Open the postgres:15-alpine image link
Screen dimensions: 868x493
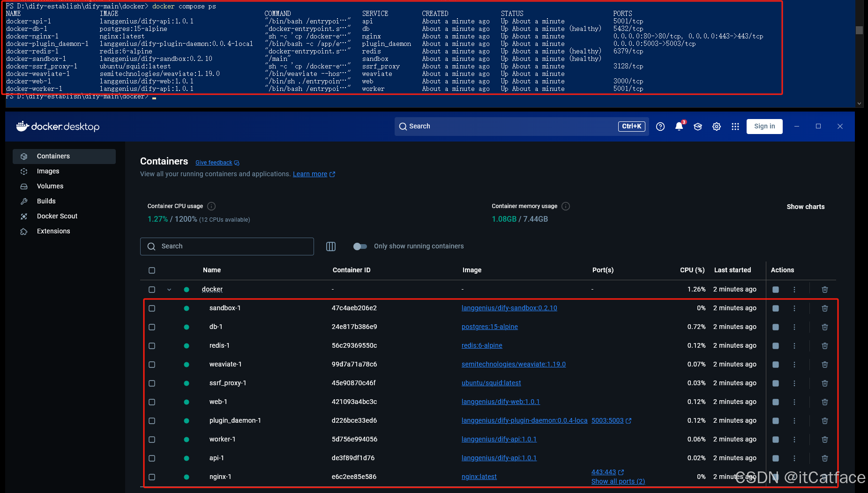489,327
